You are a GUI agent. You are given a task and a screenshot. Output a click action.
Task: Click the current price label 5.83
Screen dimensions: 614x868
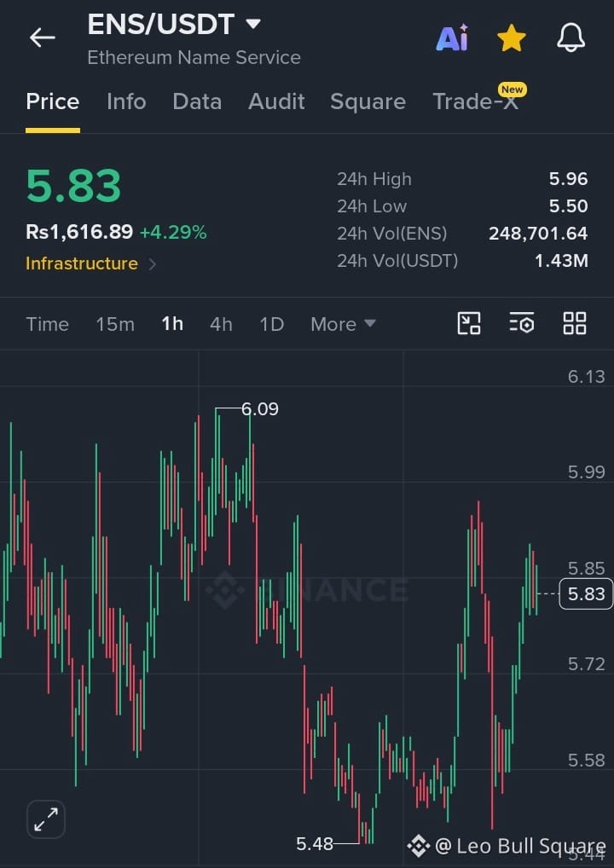tap(586, 594)
